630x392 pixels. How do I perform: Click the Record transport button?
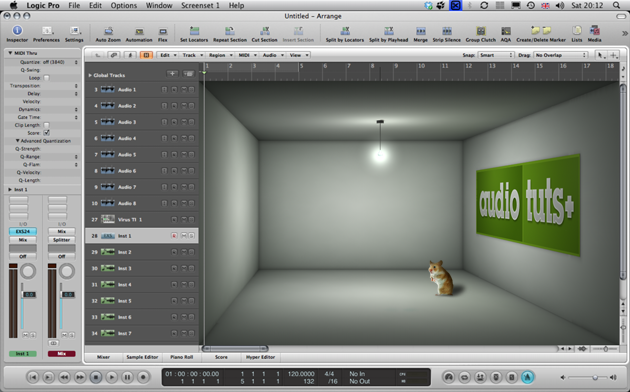(143, 377)
